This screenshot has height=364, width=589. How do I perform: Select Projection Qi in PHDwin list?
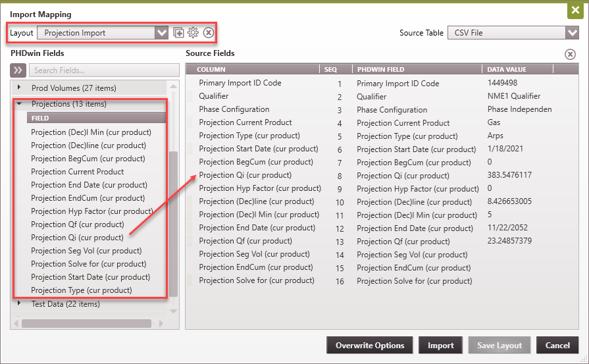pyautogui.click(x=77, y=238)
